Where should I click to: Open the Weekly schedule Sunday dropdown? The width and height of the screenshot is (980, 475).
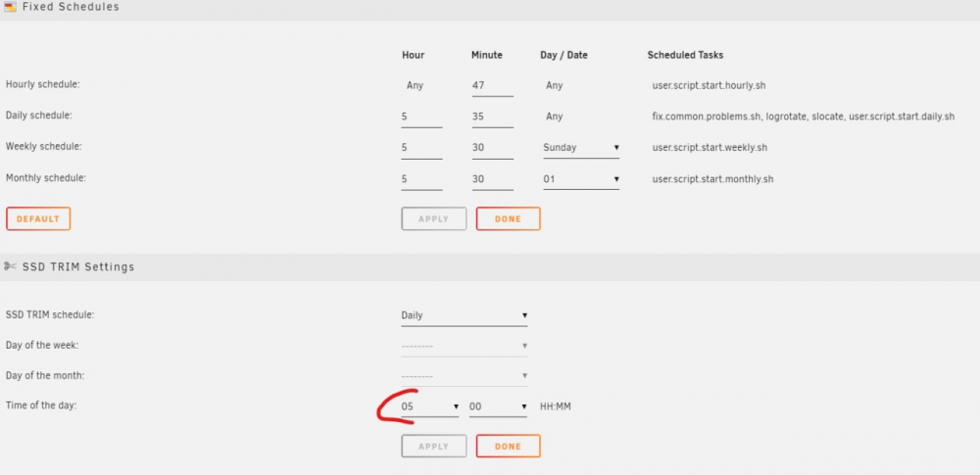(581, 148)
